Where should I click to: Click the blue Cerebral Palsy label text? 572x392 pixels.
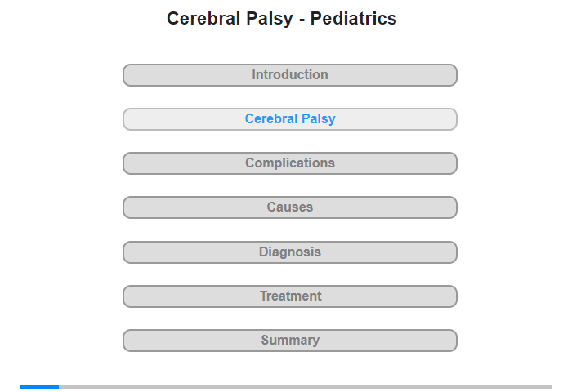290,119
